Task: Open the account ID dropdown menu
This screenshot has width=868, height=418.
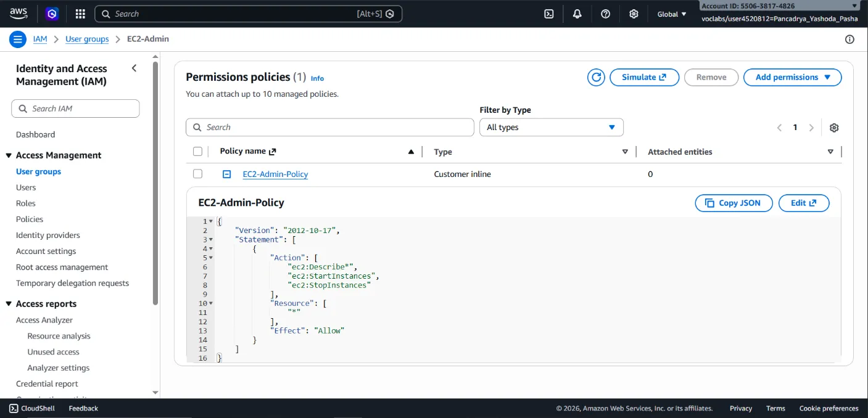Action: click(x=780, y=6)
